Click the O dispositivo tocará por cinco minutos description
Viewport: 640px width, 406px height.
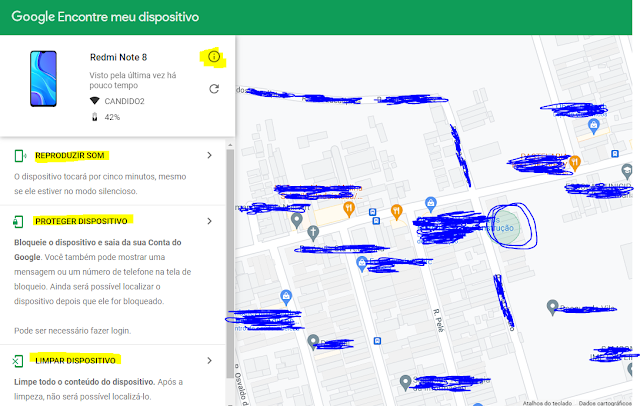[100, 184]
